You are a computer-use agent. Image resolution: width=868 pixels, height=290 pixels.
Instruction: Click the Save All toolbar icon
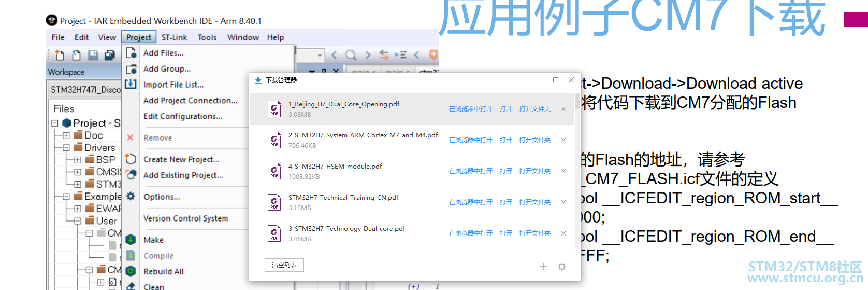pos(109,55)
